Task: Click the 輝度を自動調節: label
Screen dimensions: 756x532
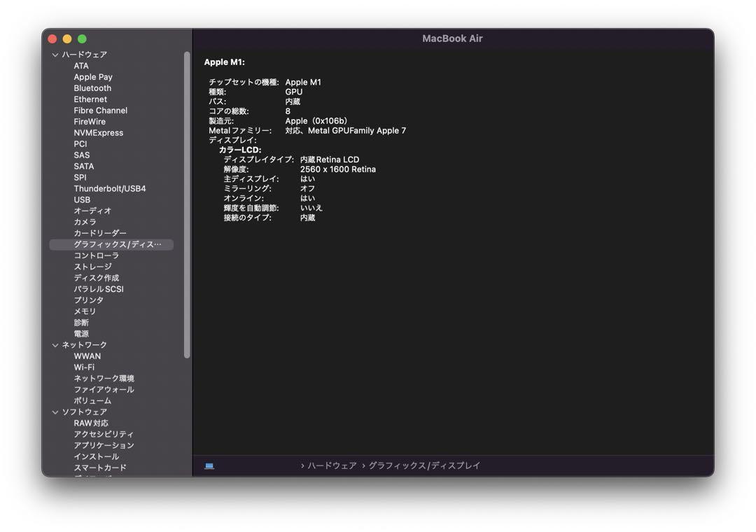Action: click(x=251, y=208)
